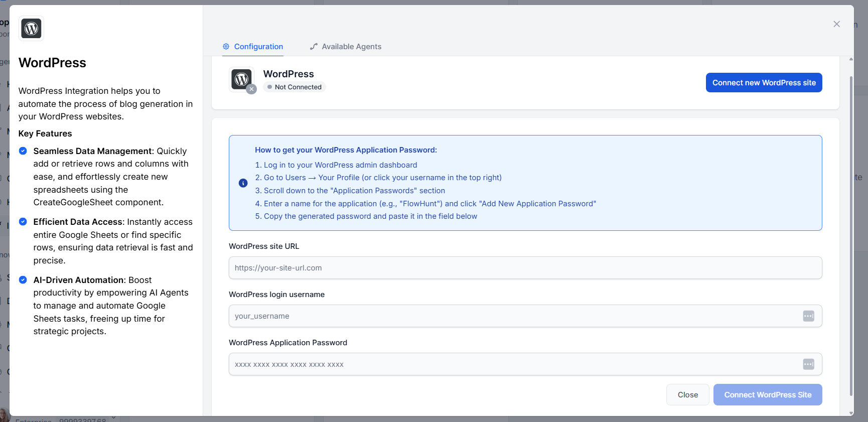Close the dialog with the X icon
This screenshot has height=422, width=868.
coord(836,24)
